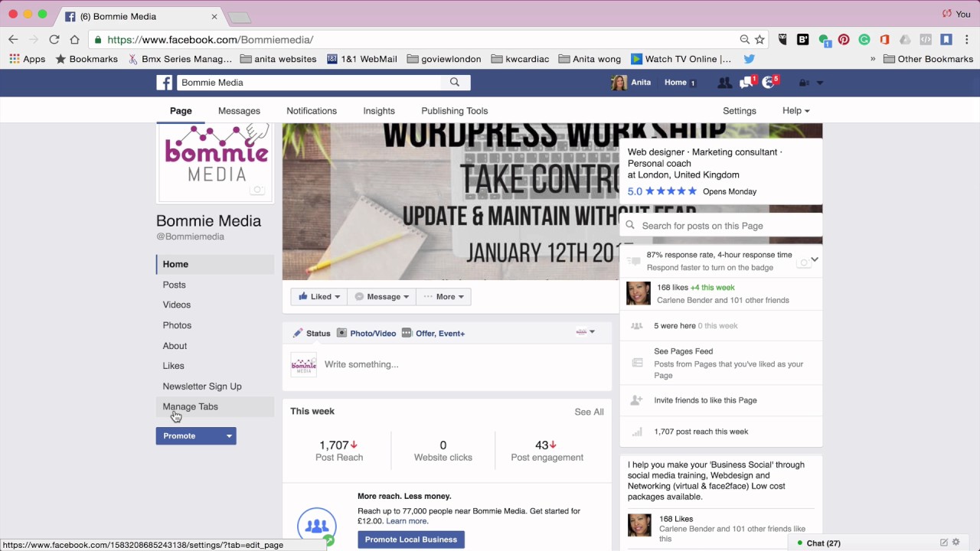The image size is (980, 551).
Task: Open the Message dropdown button
Action: [382, 297]
